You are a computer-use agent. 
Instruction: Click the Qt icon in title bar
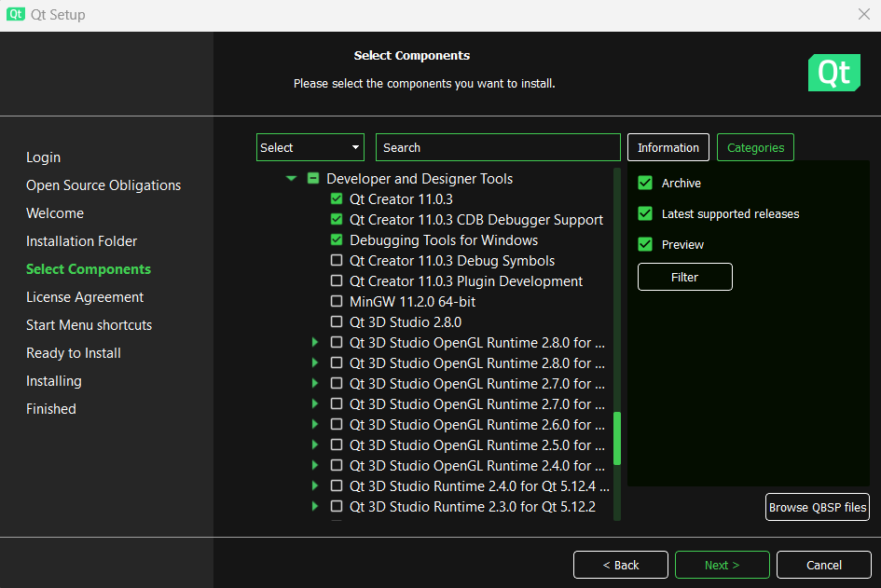15,15
